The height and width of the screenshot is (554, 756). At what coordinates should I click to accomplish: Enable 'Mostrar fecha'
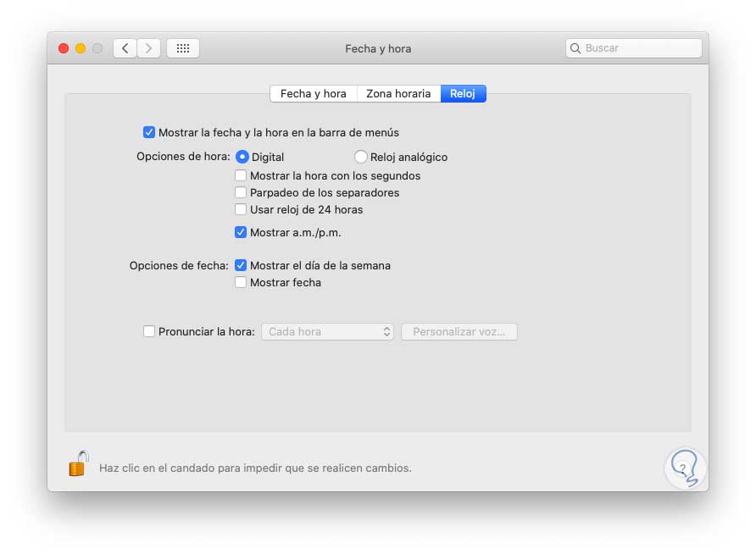pos(241,282)
